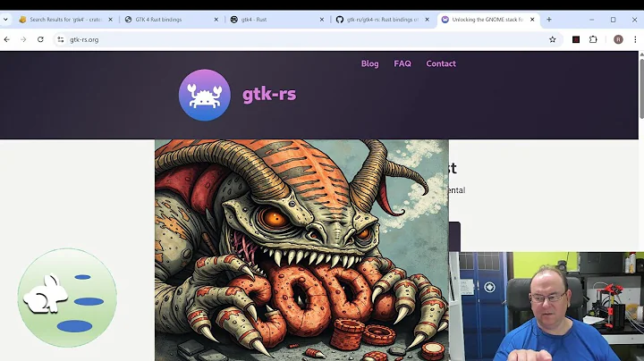Click the dark red extension icon

(576, 39)
